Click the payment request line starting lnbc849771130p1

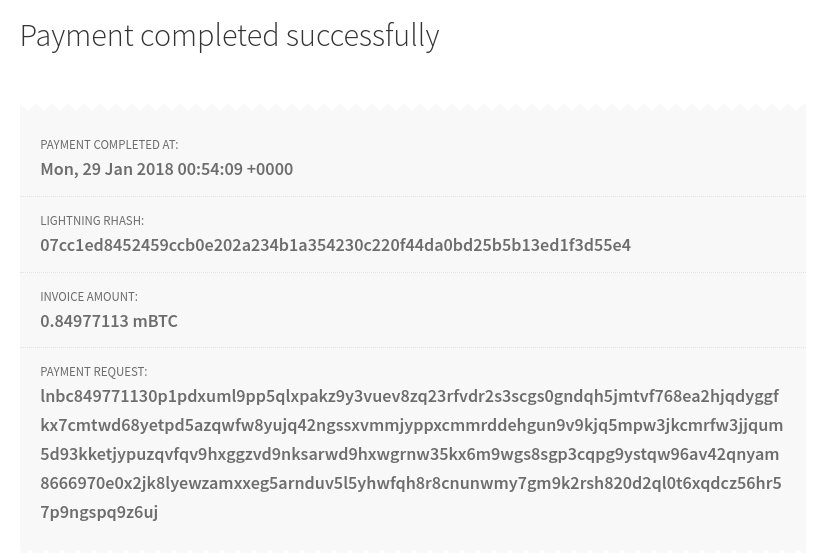click(x=410, y=396)
